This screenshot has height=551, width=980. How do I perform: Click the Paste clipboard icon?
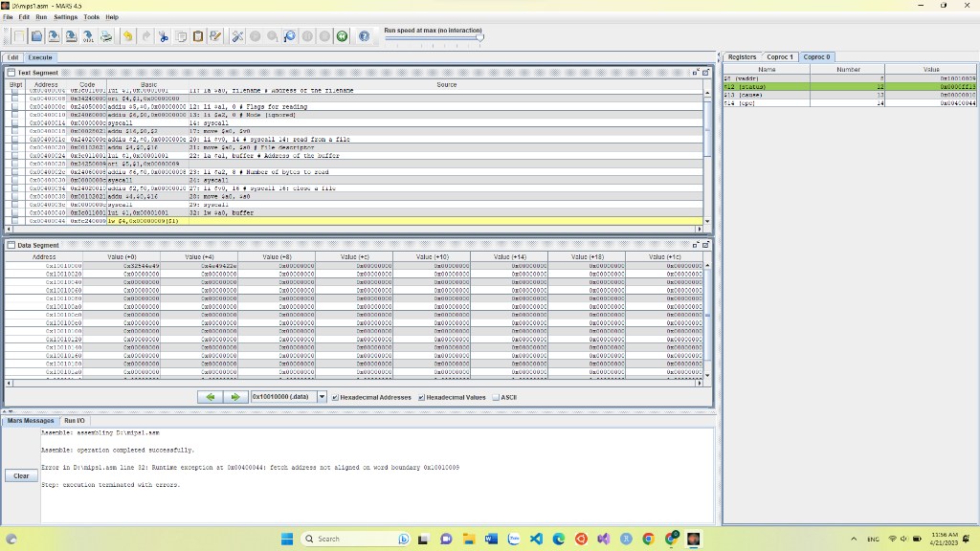pyautogui.click(x=196, y=36)
